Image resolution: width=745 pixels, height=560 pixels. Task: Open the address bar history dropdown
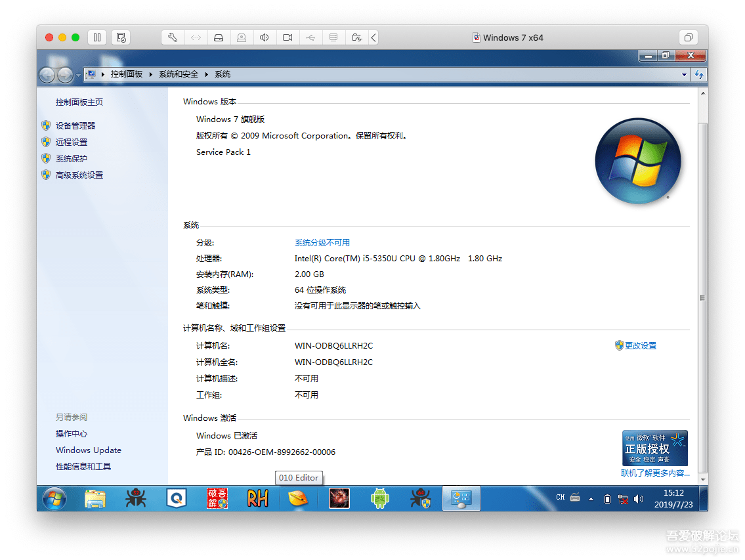click(x=684, y=75)
